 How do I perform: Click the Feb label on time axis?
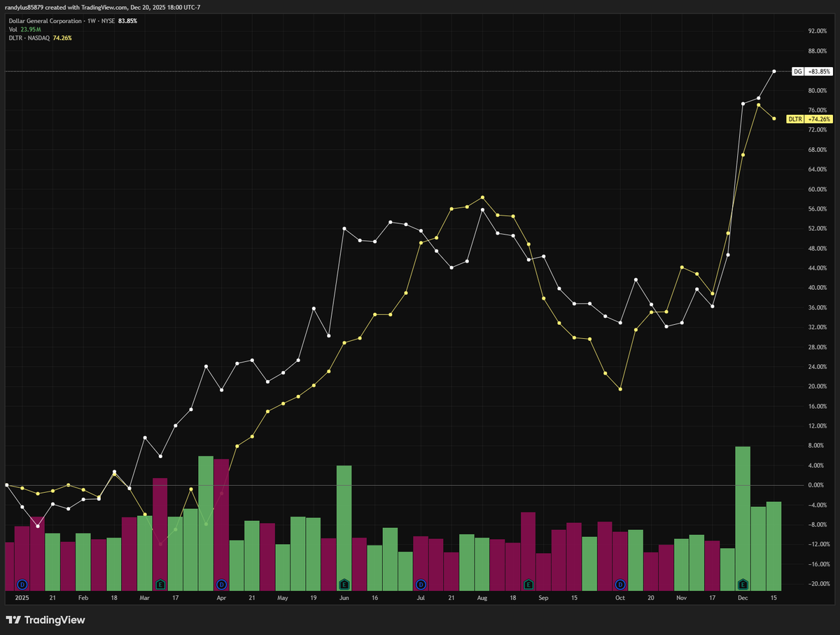point(83,599)
